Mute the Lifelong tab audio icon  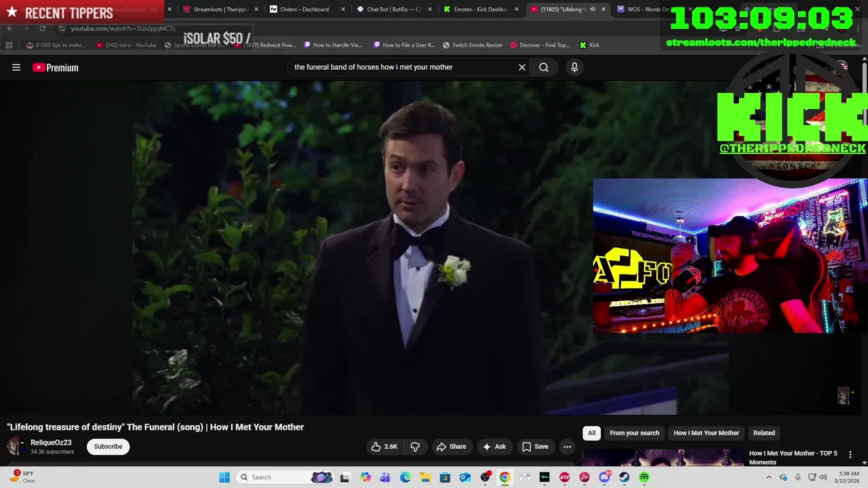[x=592, y=9]
